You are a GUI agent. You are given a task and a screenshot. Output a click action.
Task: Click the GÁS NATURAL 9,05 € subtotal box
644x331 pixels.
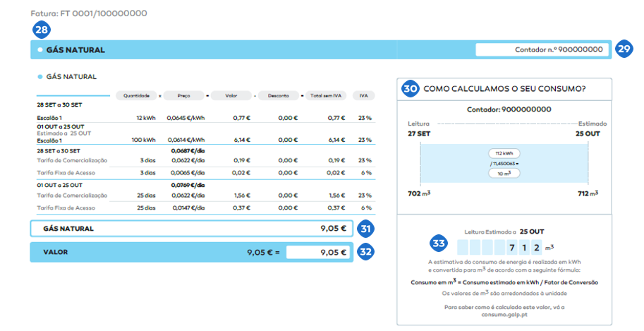(x=191, y=229)
